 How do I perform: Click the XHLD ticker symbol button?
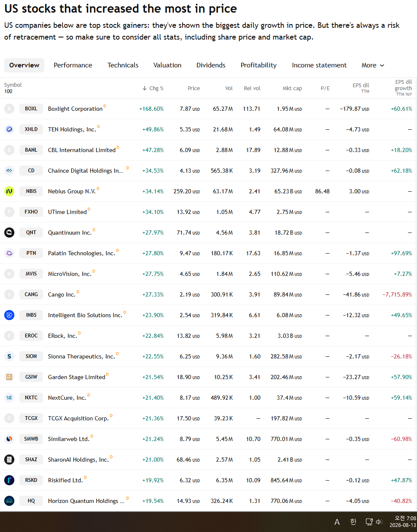31,129
